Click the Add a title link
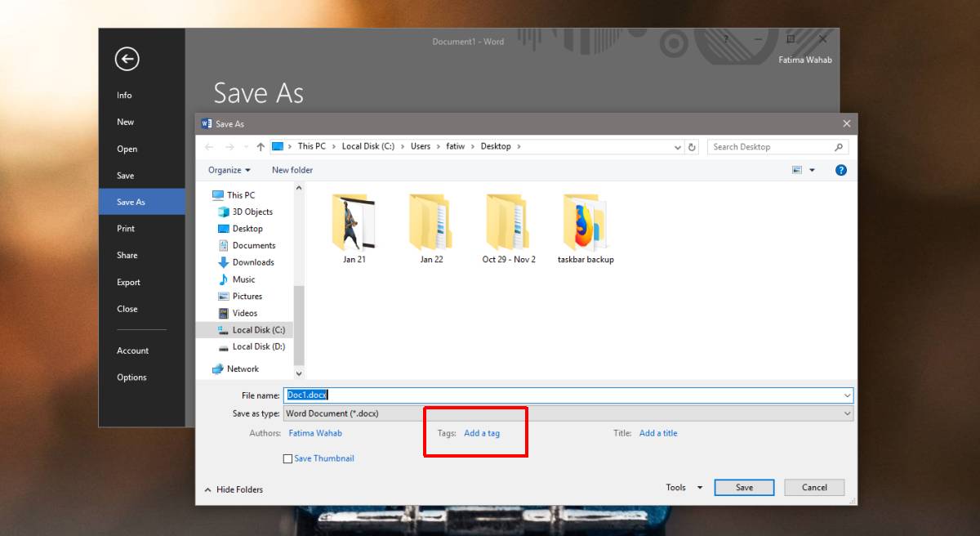 (x=658, y=433)
